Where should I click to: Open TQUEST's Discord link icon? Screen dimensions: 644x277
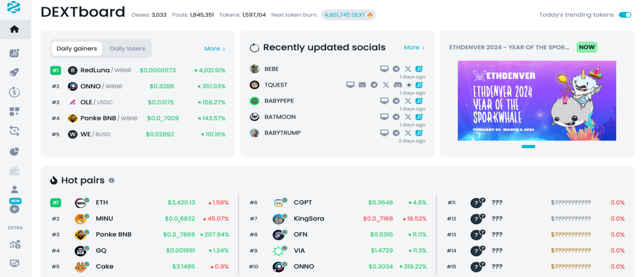point(397,85)
